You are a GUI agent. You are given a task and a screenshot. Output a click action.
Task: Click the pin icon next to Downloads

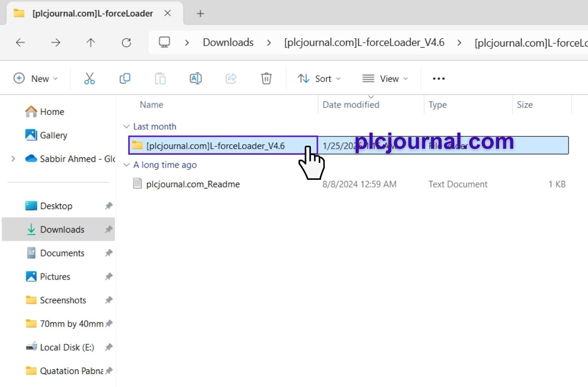tap(109, 229)
